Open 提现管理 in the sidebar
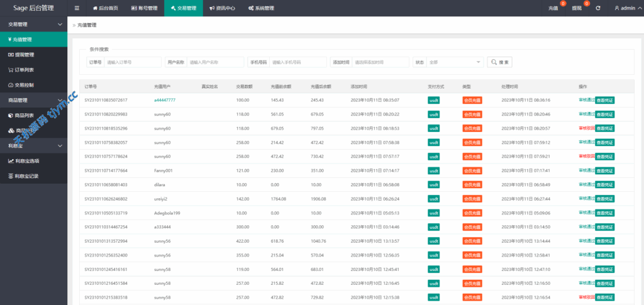 [24, 55]
